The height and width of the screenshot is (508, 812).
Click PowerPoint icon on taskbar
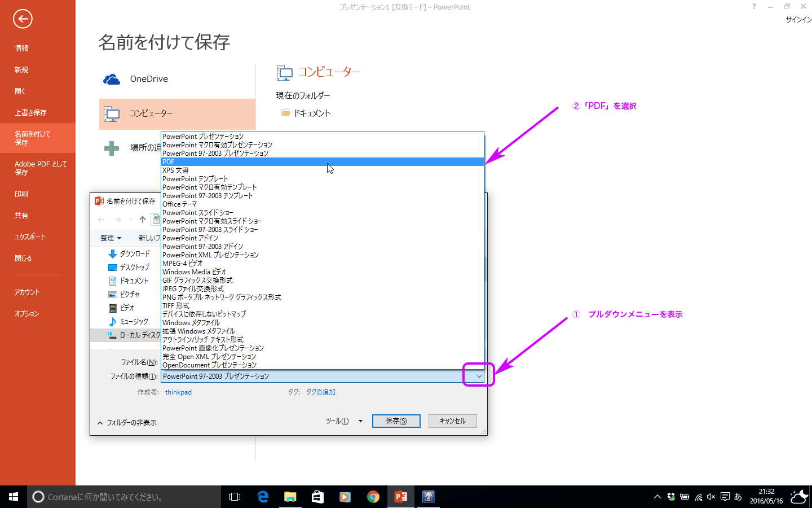401,497
